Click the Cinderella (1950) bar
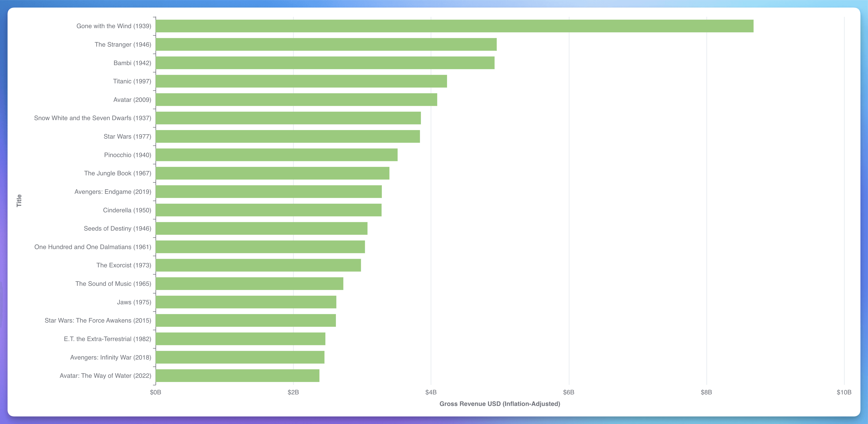This screenshot has width=868, height=424. tap(268, 210)
